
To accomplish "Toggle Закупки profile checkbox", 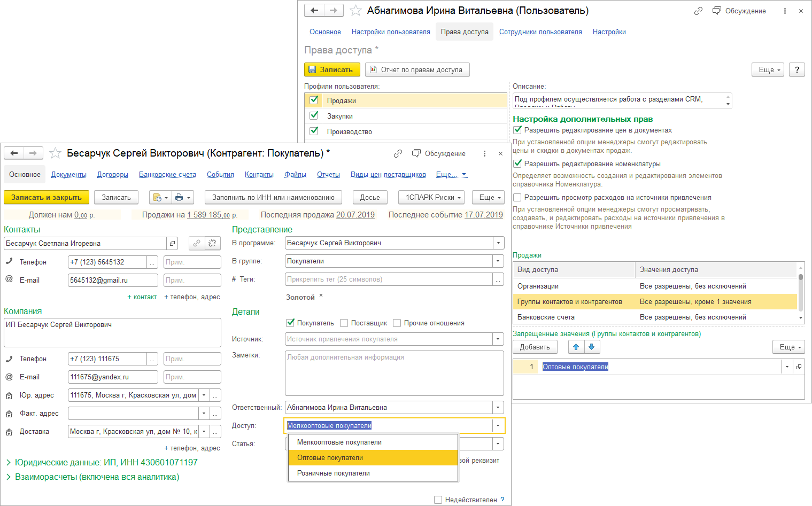I will tap(314, 115).
